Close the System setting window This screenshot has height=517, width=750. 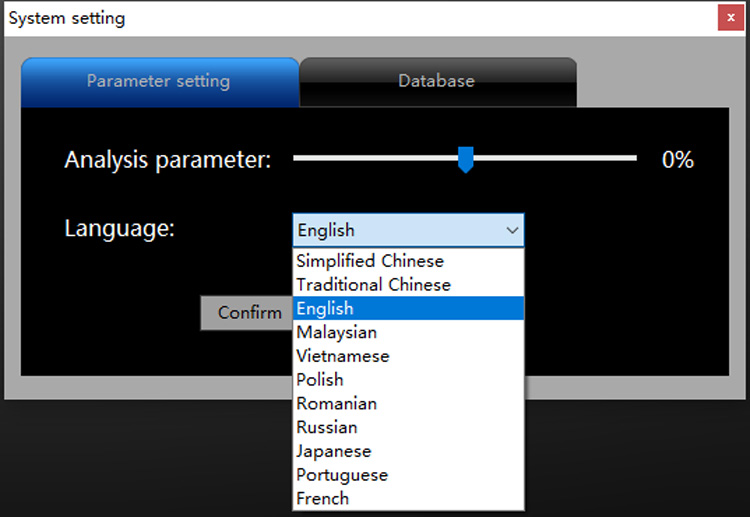(730, 18)
